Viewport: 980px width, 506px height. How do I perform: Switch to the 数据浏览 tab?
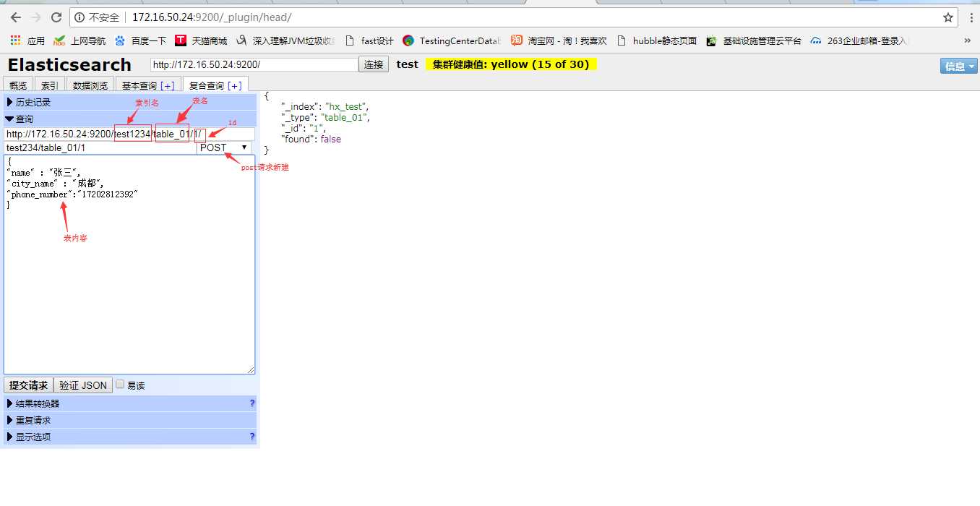pos(90,85)
